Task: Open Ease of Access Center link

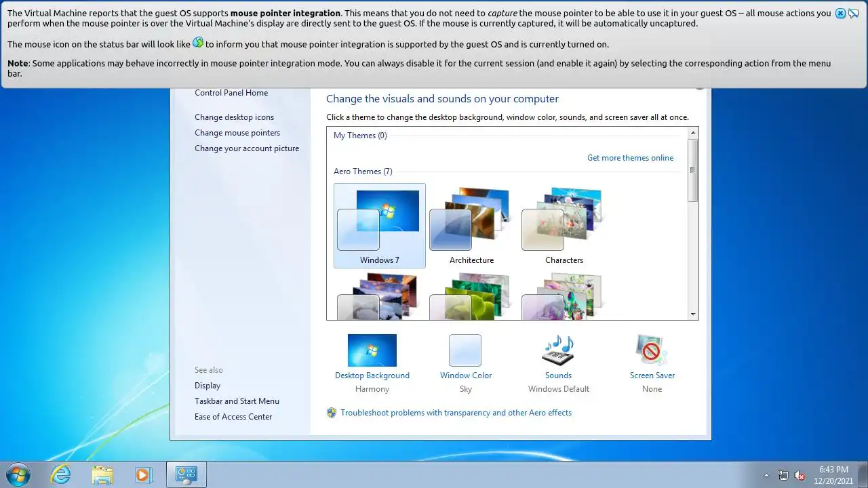Action: [x=233, y=417]
